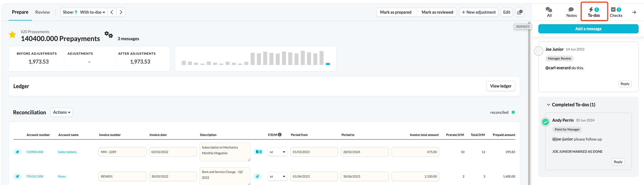Click the Add a message button
Image resolution: width=644 pixels, height=185 pixels.
588,29
